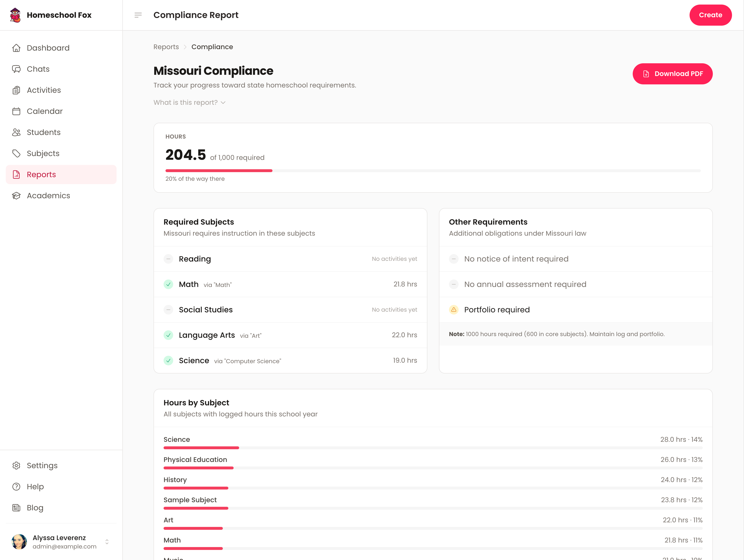Viewport: 744px width, 560px height.
Task: Click the Create button
Action: click(x=710, y=15)
